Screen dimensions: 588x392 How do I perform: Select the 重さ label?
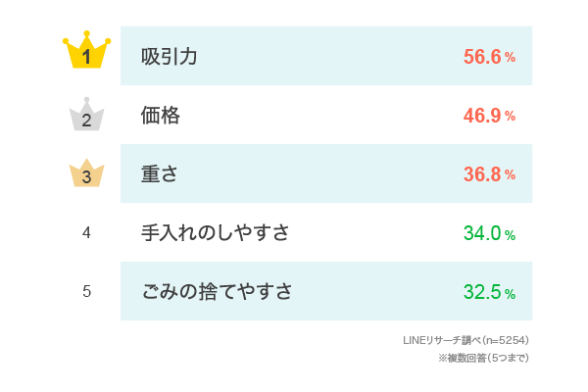pos(160,174)
